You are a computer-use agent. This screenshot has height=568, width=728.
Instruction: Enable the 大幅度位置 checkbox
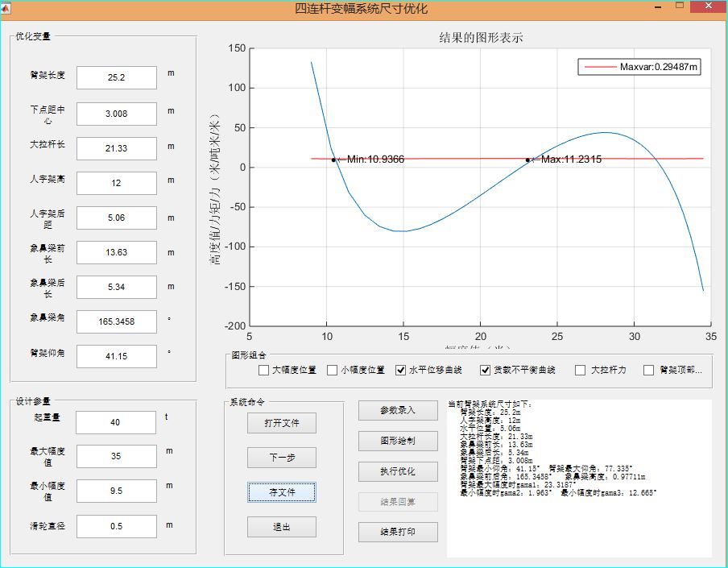(x=263, y=371)
